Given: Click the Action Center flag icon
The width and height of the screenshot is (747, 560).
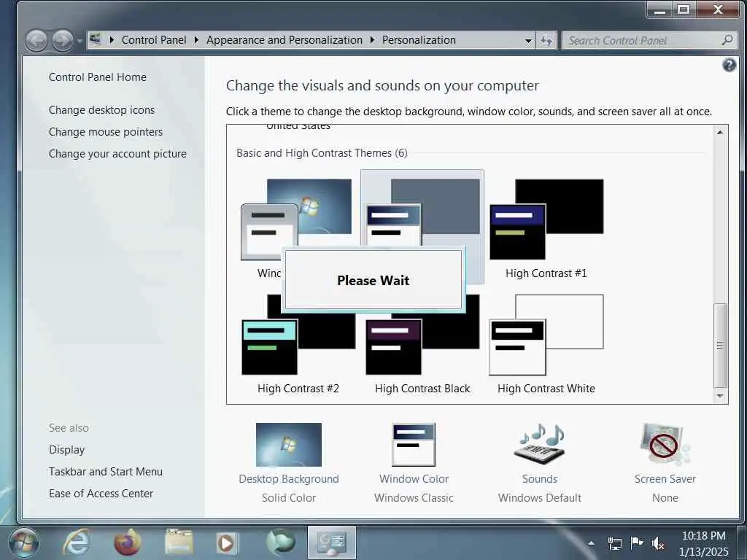Looking at the screenshot, I should point(636,542).
